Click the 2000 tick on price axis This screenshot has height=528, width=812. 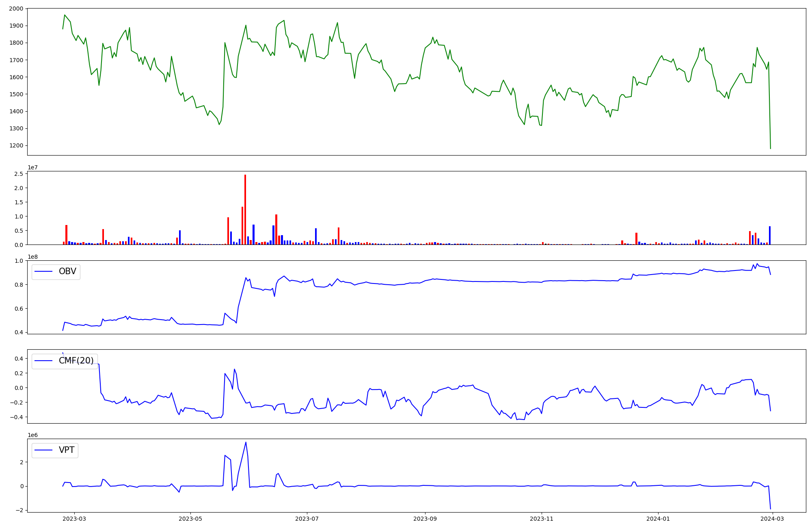[x=16, y=9]
